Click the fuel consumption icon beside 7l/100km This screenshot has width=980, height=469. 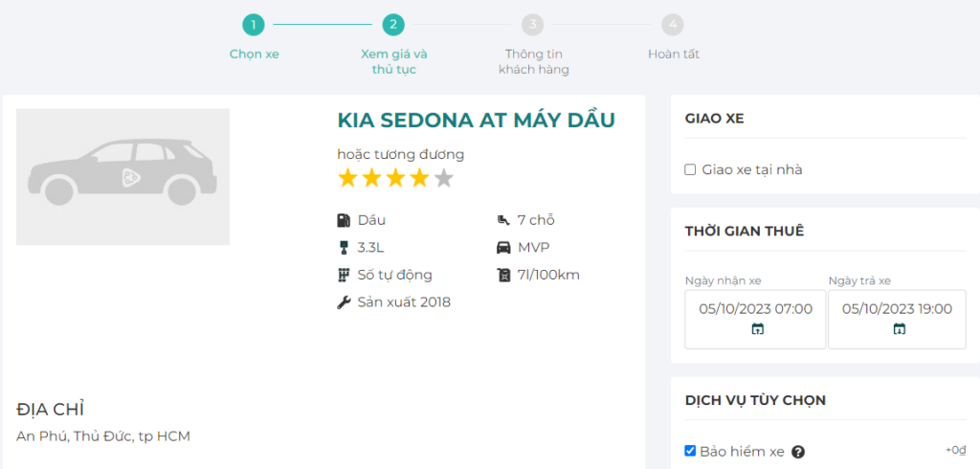(503, 276)
